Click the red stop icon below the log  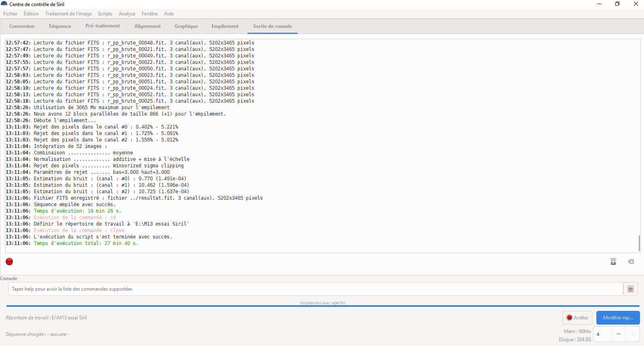(x=9, y=262)
